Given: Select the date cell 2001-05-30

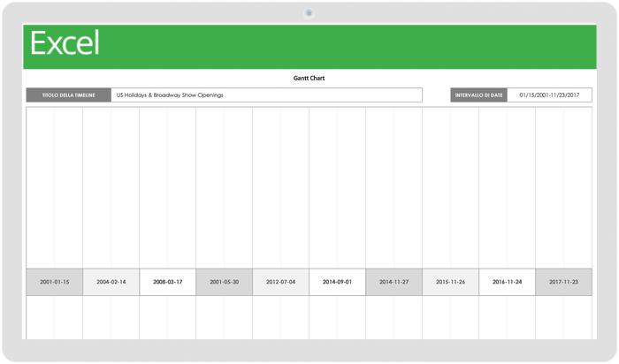Looking at the screenshot, I should [225, 282].
